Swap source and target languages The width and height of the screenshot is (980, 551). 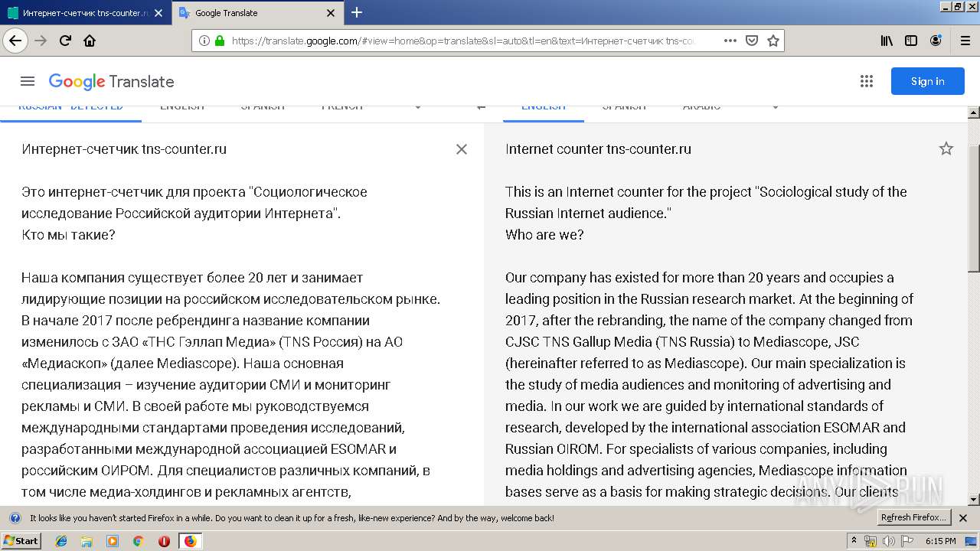[481, 107]
